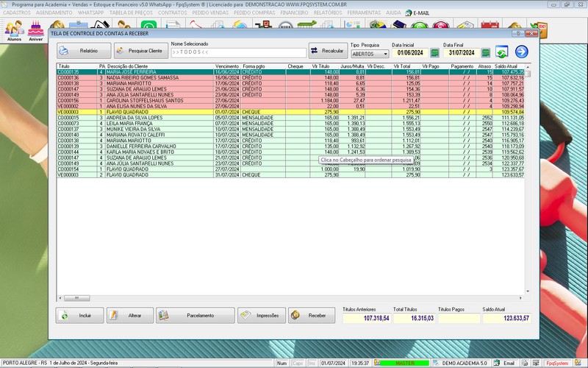Select row KARLA MARIA NOVAES E BRITO

290,152
